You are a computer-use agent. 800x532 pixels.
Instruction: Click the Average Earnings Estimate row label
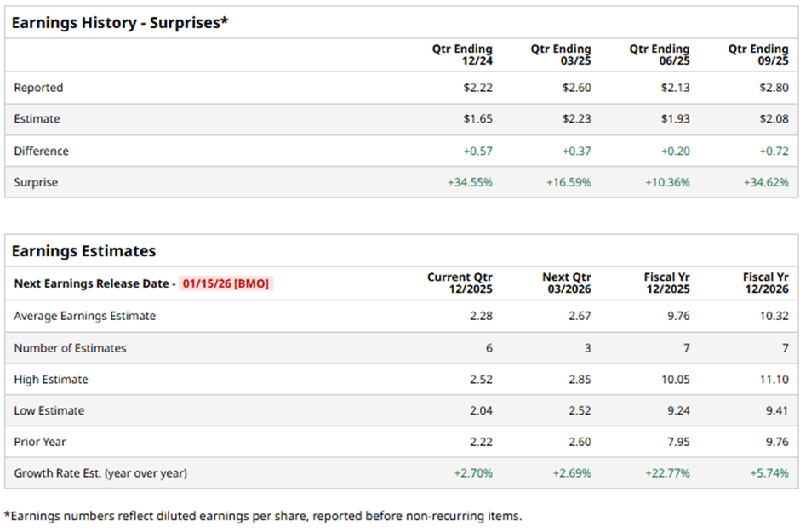(85, 316)
